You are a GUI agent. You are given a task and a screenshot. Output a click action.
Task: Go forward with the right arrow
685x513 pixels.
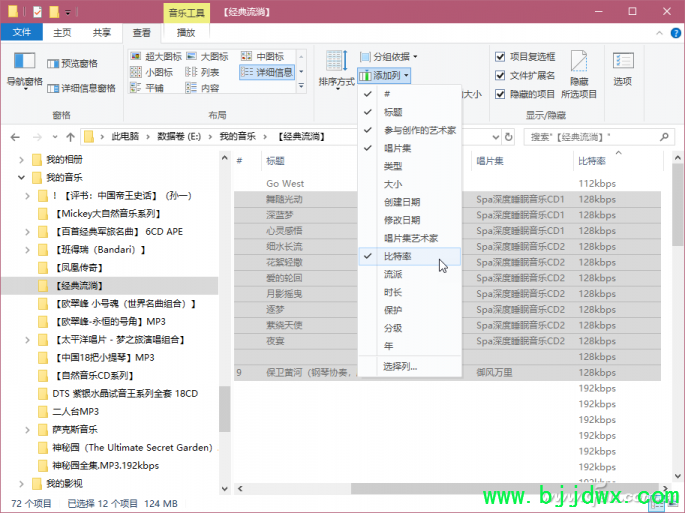[x=37, y=137]
